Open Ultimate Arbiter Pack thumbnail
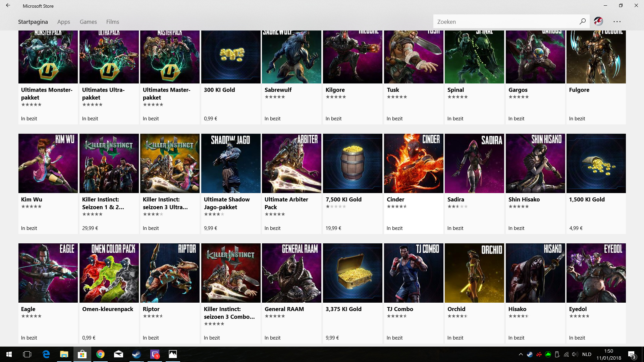644x362 pixels. (x=291, y=163)
